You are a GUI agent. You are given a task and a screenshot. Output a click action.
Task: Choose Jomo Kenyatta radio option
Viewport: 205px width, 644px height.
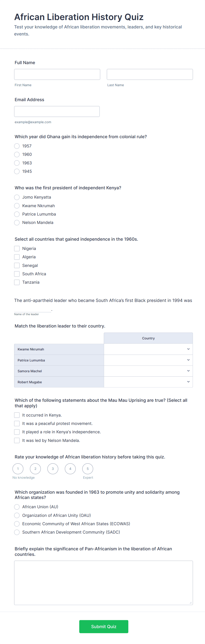pos(17,197)
